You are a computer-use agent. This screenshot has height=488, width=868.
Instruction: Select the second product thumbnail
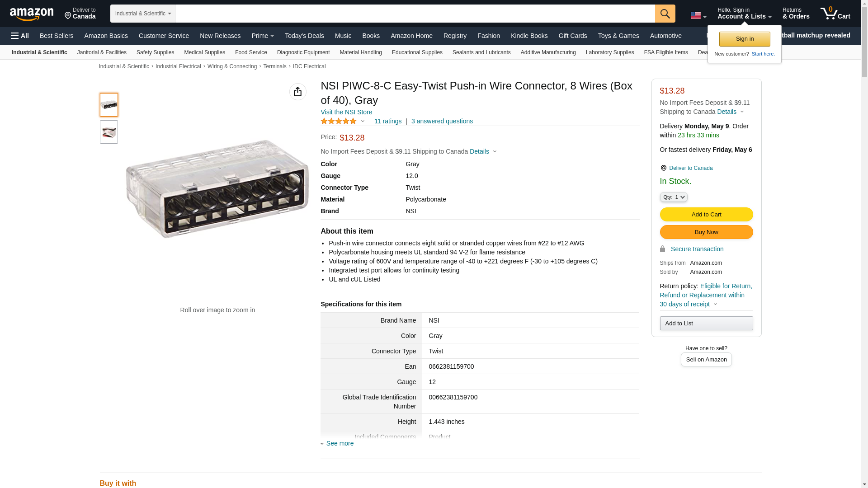(x=109, y=132)
